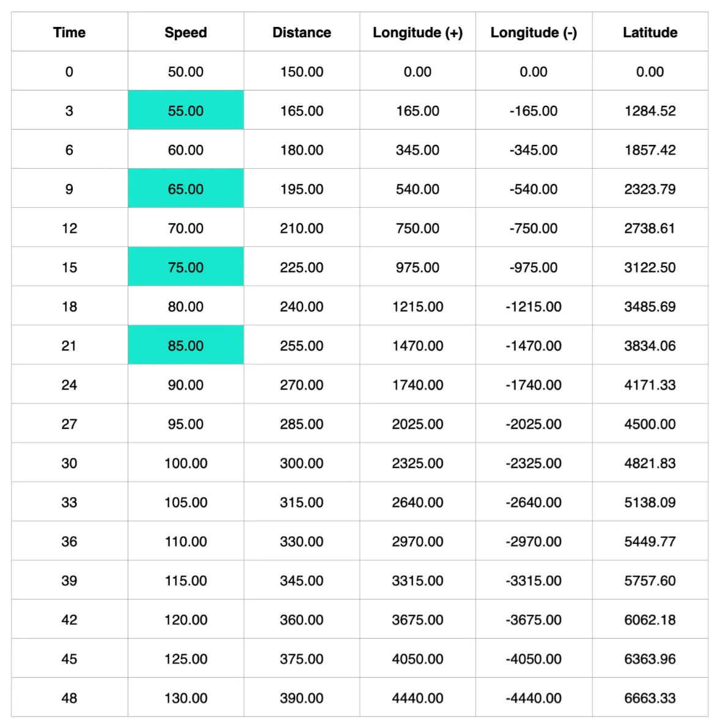Click the time cell with value 24

[69, 384]
